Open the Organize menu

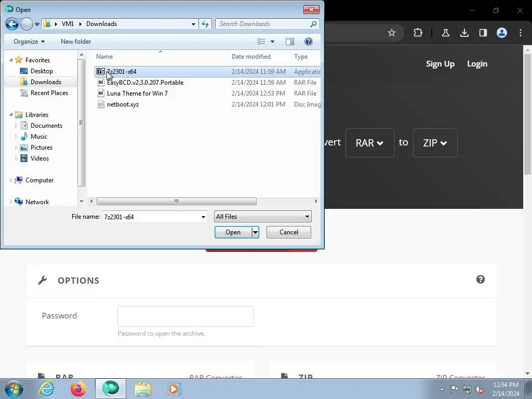(x=29, y=42)
